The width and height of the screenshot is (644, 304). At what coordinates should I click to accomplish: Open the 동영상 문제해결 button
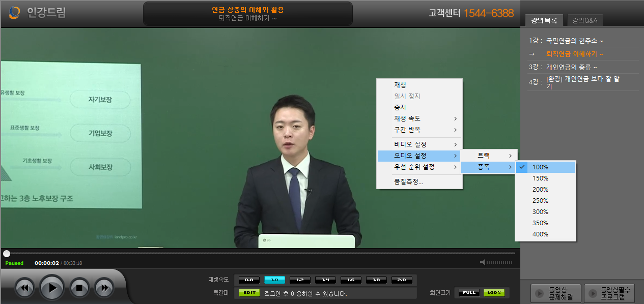point(556,293)
